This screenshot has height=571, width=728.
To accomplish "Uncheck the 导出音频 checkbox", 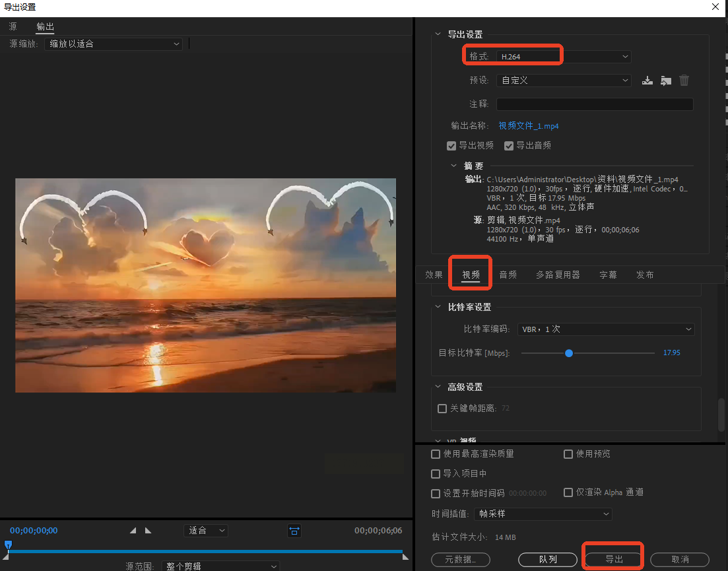I will [x=509, y=146].
